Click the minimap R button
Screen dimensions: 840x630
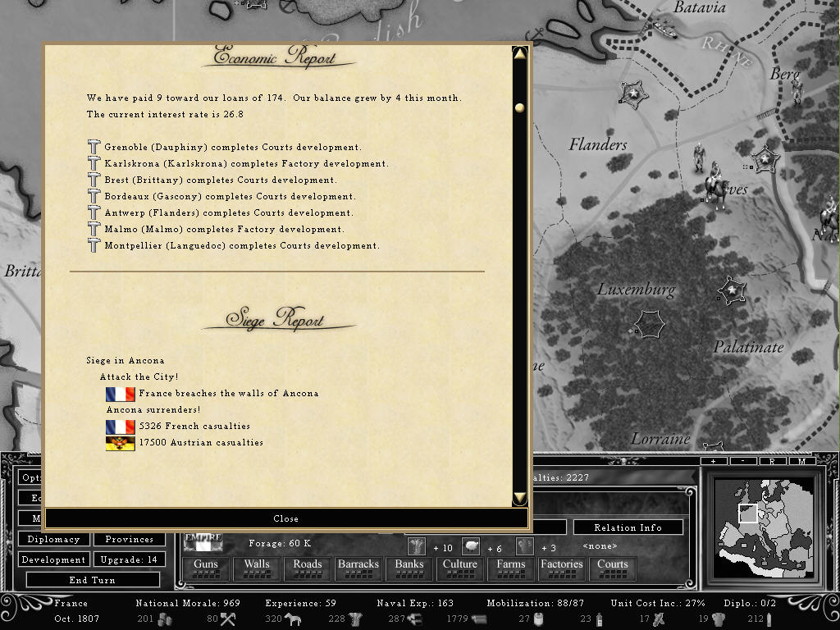point(773,461)
